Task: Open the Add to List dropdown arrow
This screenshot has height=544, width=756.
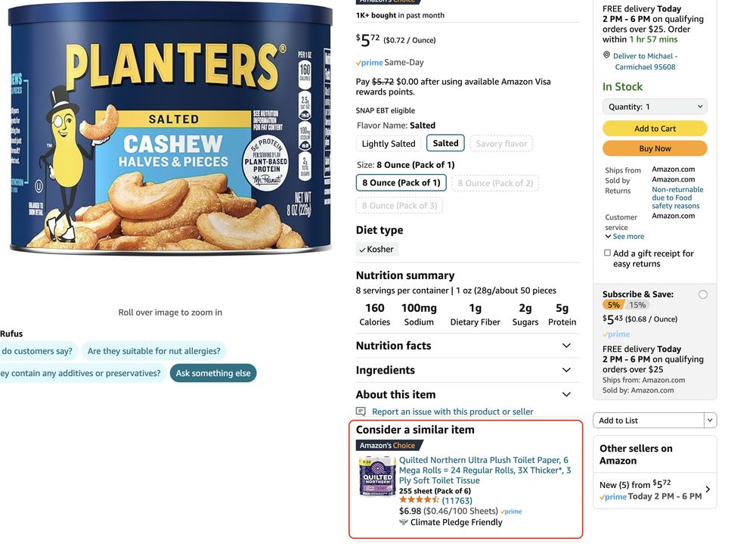Action: (x=709, y=421)
